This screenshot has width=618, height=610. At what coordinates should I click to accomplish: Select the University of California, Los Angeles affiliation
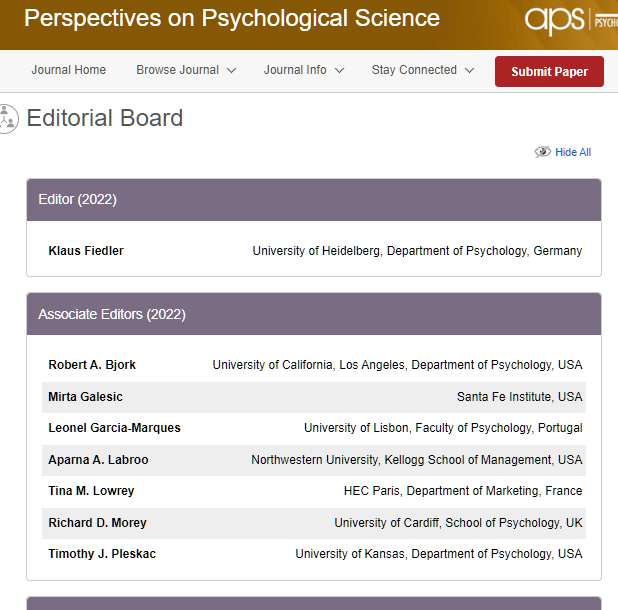coord(397,365)
